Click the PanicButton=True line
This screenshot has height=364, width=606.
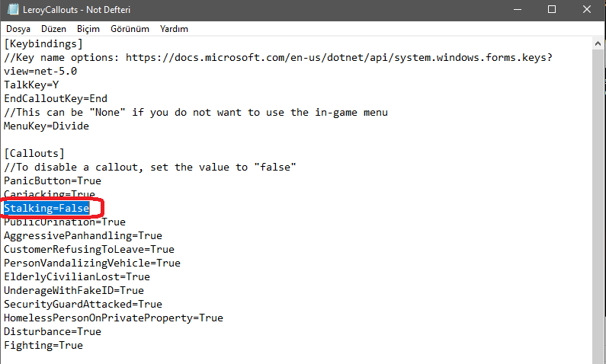[53, 180]
